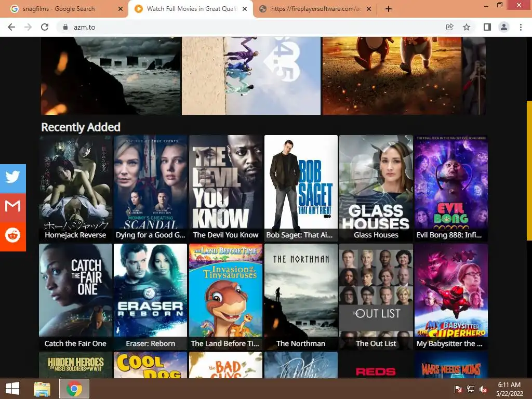
Task: Go forward using browser forward arrow
Action: point(28,27)
